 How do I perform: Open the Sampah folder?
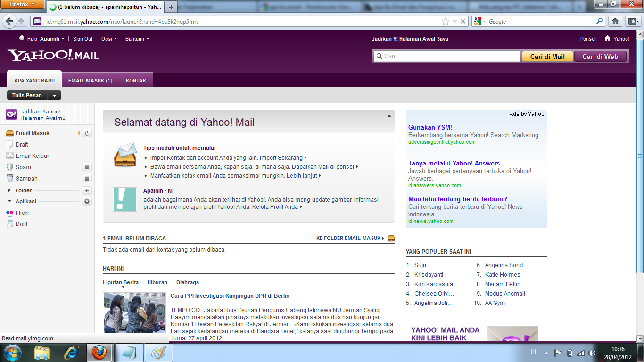pos(26,179)
